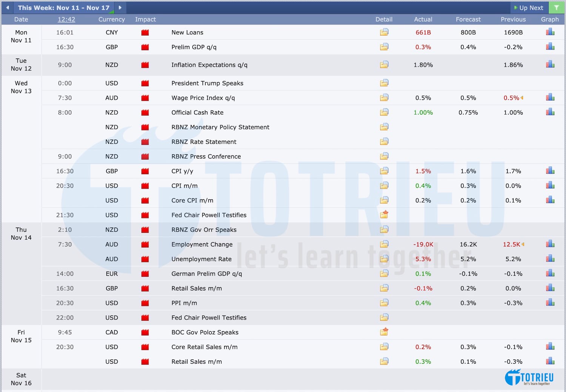Select the Official Cash Rate event
Screen dimensions: 566x392
pos(197,112)
